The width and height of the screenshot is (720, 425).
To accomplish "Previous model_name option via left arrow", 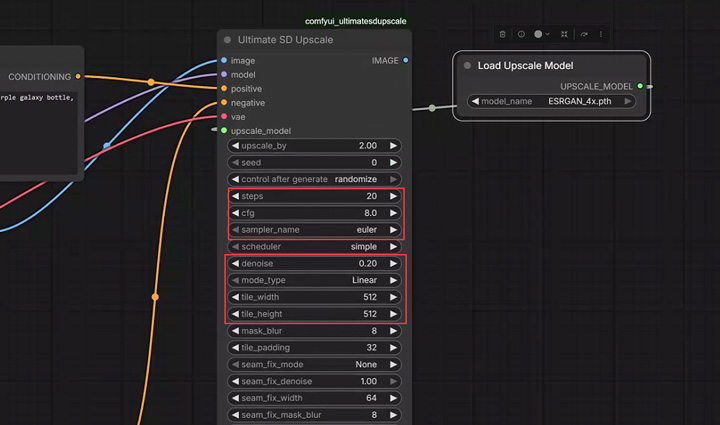I will pos(475,101).
